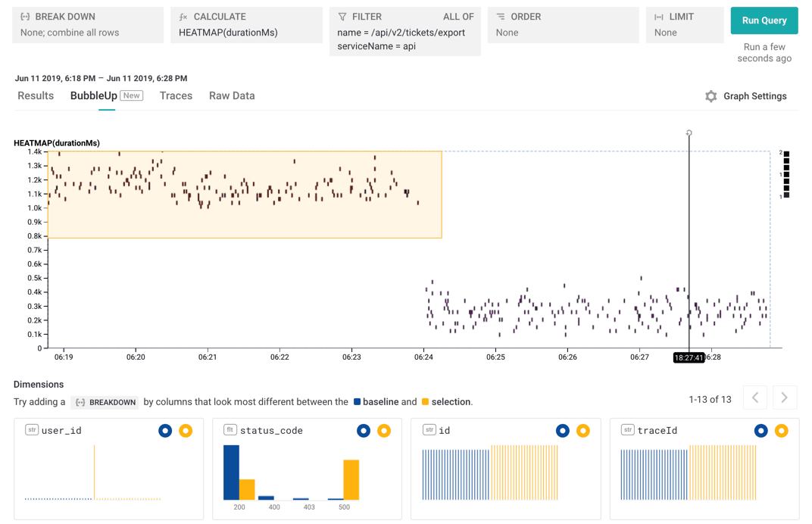Toggle the yellow selection circle on status_code

[x=384, y=431]
